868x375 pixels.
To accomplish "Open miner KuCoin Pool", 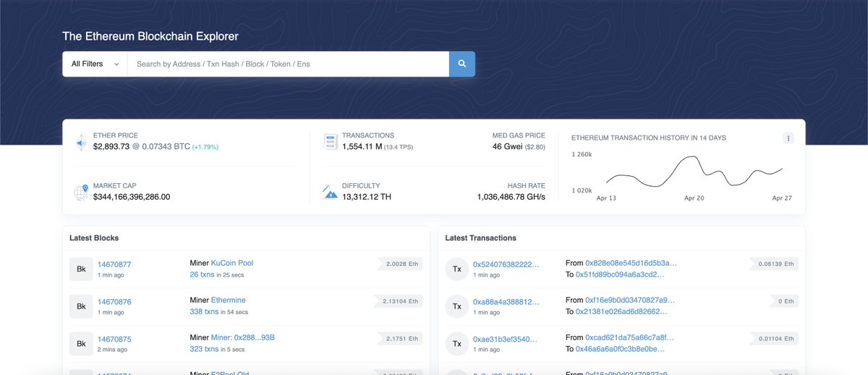I will point(232,263).
